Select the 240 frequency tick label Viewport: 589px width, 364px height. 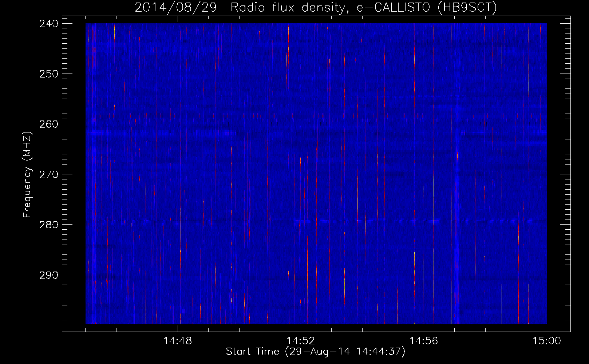coord(49,24)
